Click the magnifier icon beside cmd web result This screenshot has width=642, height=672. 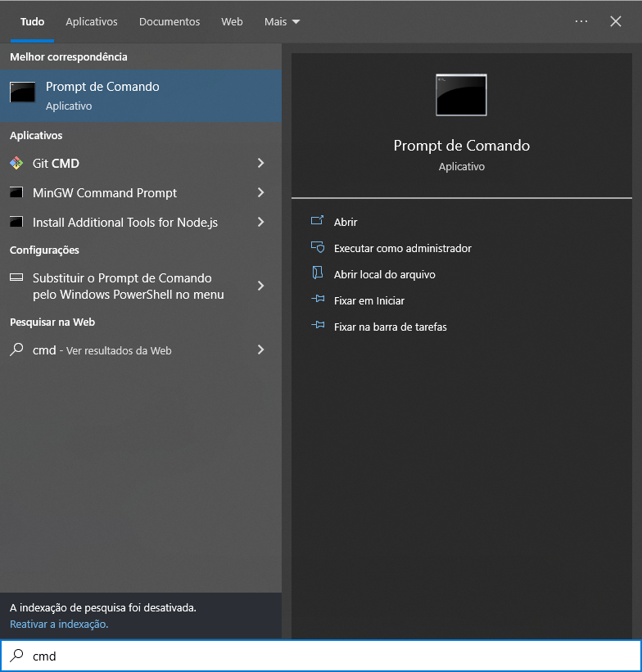[16, 350]
